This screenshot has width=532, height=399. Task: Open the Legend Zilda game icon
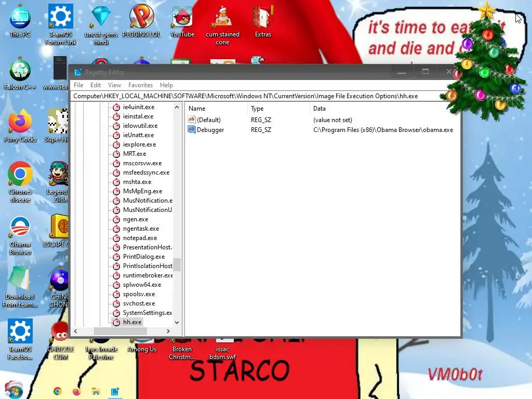click(58, 182)
